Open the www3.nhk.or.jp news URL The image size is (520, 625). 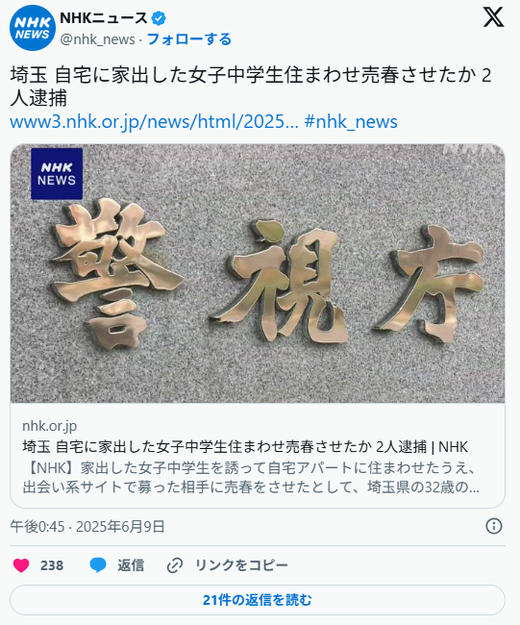tap(154, 122)
